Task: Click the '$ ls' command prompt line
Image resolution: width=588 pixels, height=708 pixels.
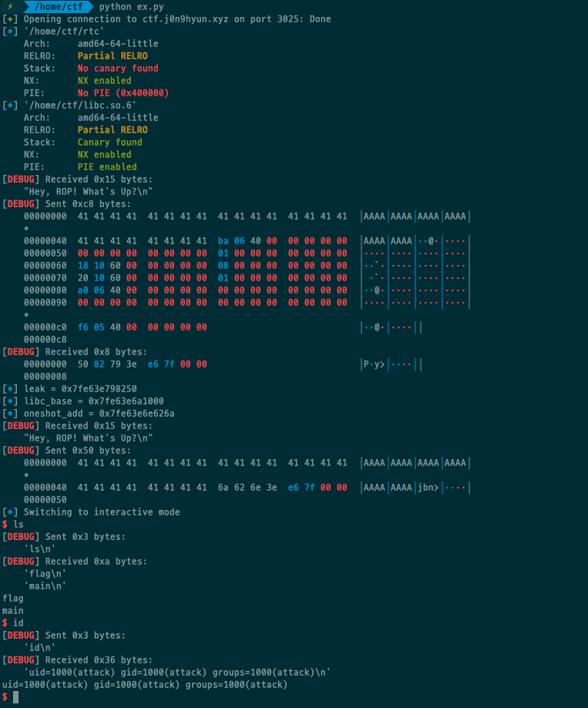Action: tap(12, 524)
